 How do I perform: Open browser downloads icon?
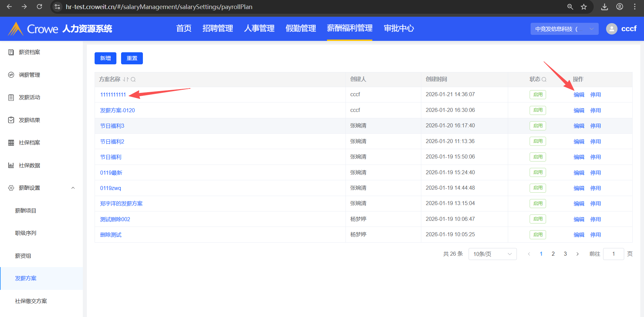[x=604, y=7]
